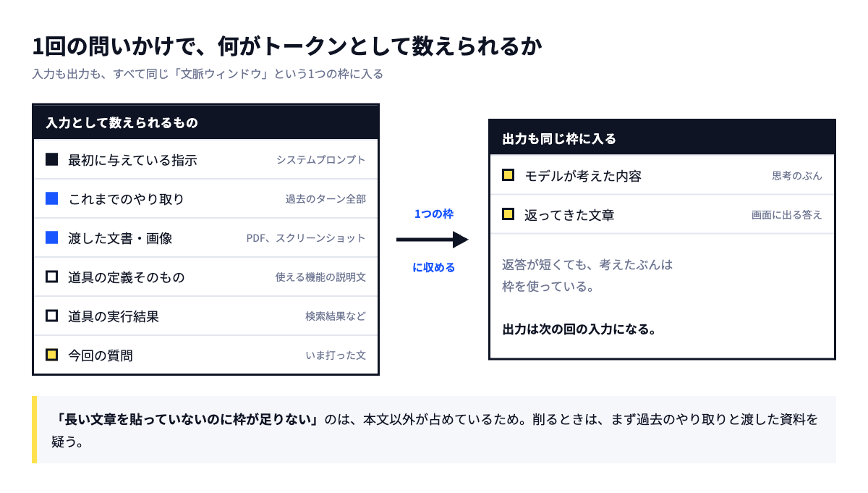Click the yellow square beside 今回の質問

[52, 355]
